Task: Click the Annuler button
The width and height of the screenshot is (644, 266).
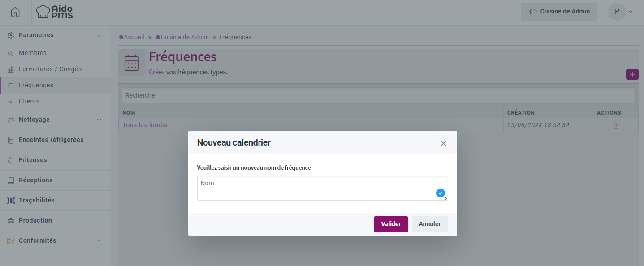Action: pyautogui.click(x=430, y=224)
